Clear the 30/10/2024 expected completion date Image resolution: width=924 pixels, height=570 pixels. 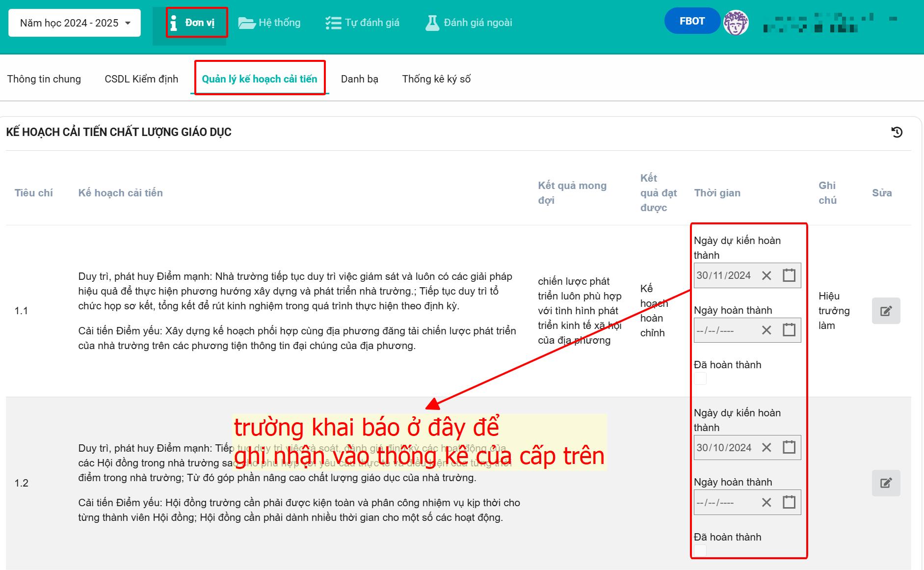(x=766, y=447)
